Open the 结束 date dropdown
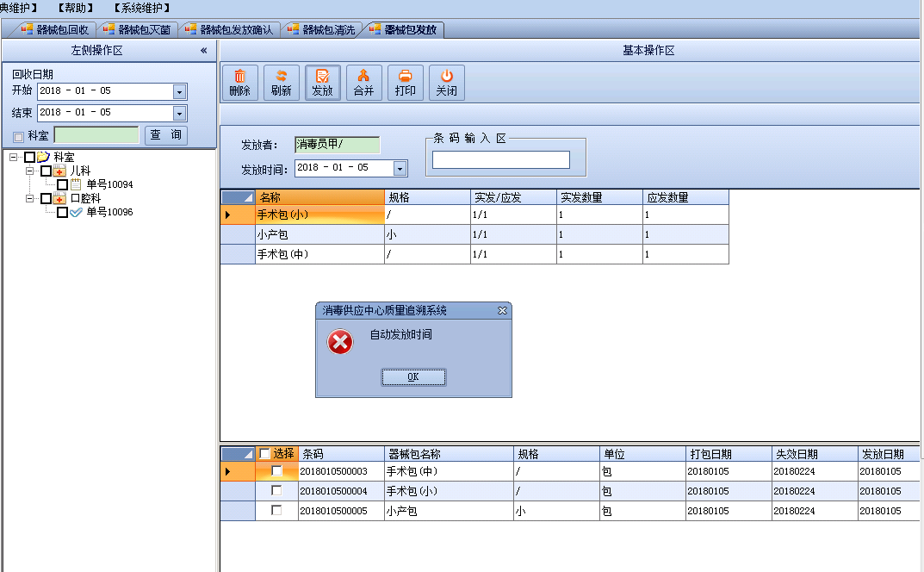The width and height of the screenshot is (924, 572). [180, 113]
